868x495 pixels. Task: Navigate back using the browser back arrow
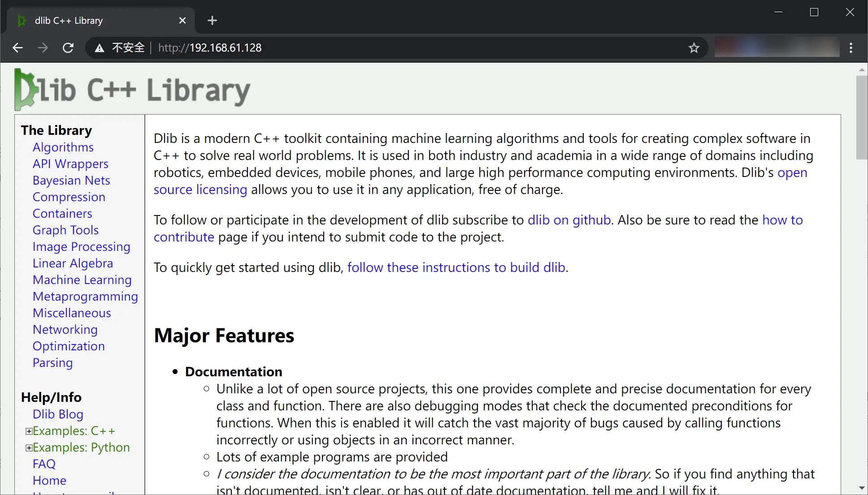17,47
